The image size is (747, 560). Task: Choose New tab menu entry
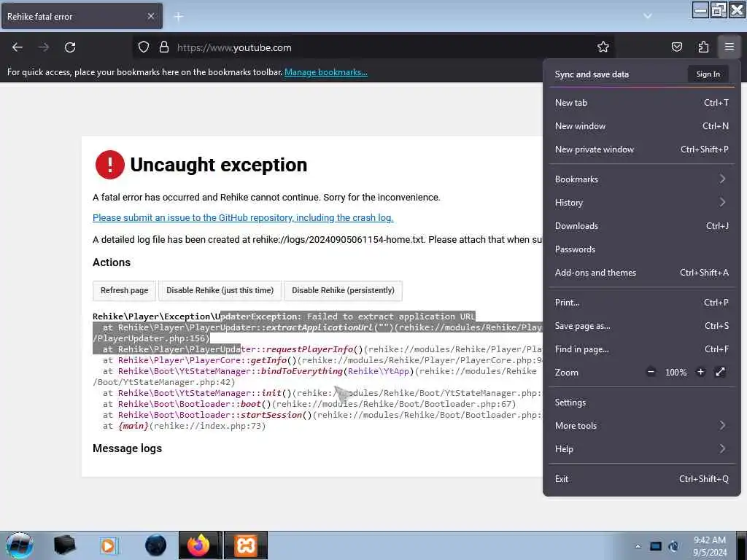pos(642,103)
